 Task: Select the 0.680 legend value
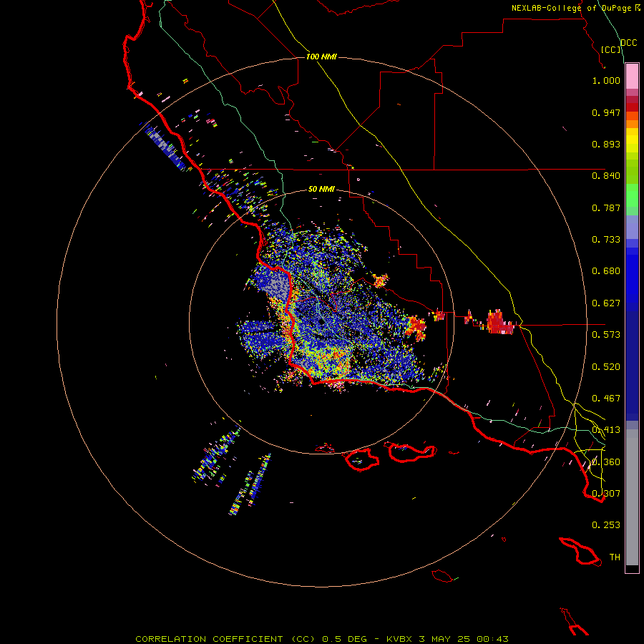(x=606, y=271)
